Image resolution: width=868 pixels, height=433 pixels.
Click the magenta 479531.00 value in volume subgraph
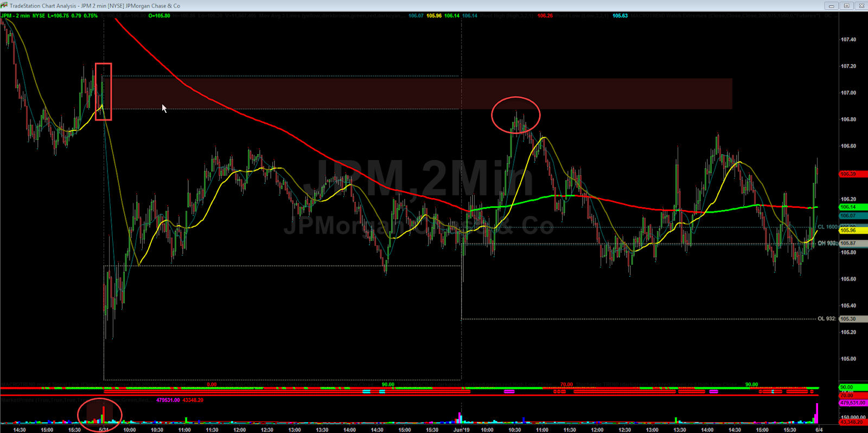click(168, 400)
